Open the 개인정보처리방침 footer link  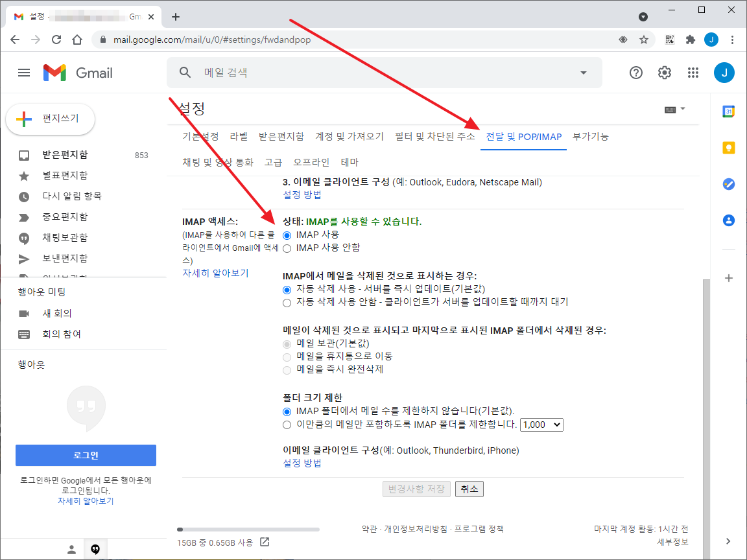coord(416,529)
